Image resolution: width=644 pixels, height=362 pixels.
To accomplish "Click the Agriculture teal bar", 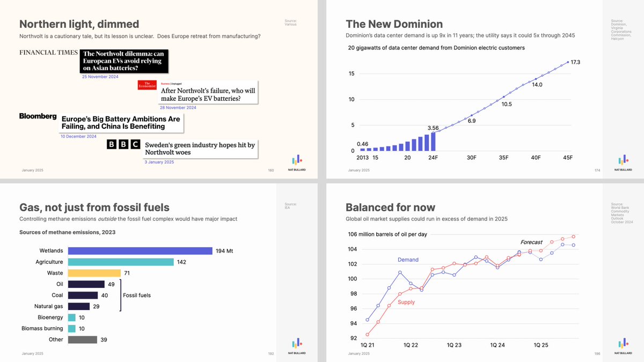I will (x=121, y=262).
